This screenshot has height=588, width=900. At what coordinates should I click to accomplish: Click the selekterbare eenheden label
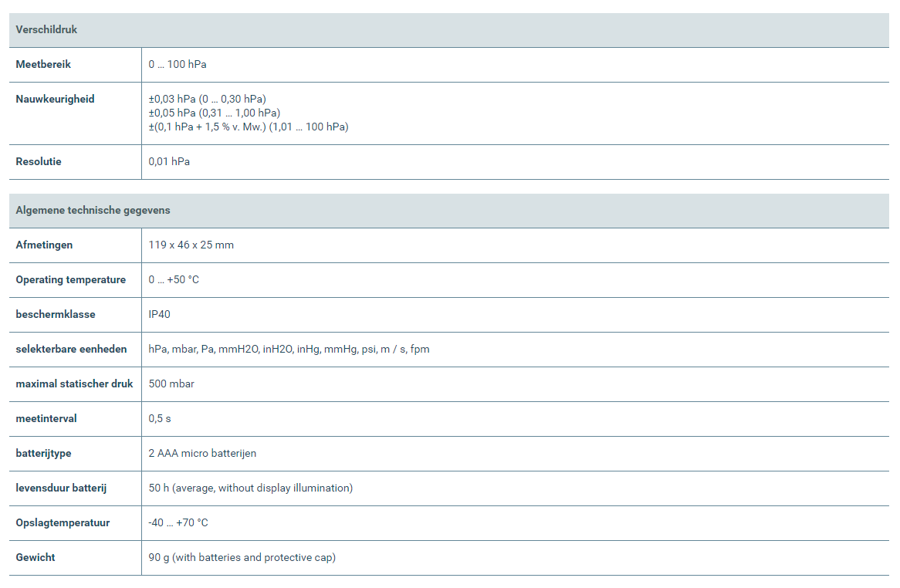[71, 350]
